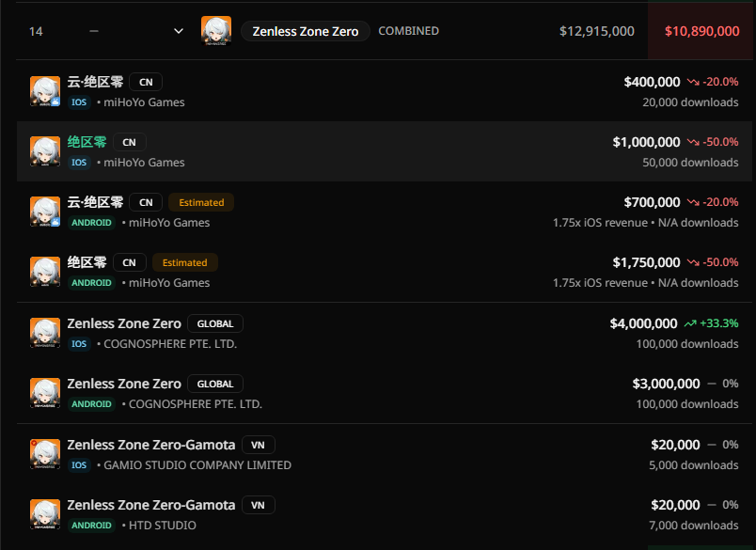756x550 pixels.
Task: Click Estimated badge on 云·绝区零 Android row
Action: (x=201, y=202)
